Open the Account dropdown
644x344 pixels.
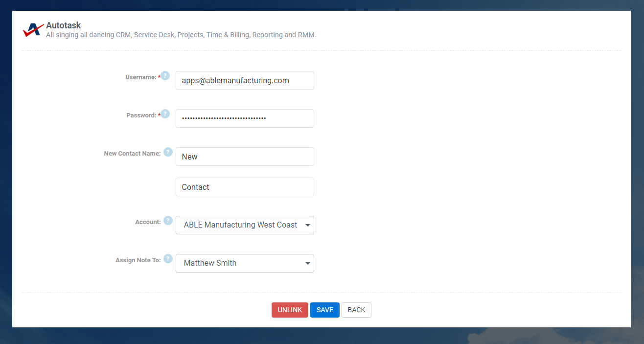pyautogui.click(x=245, y=225)
